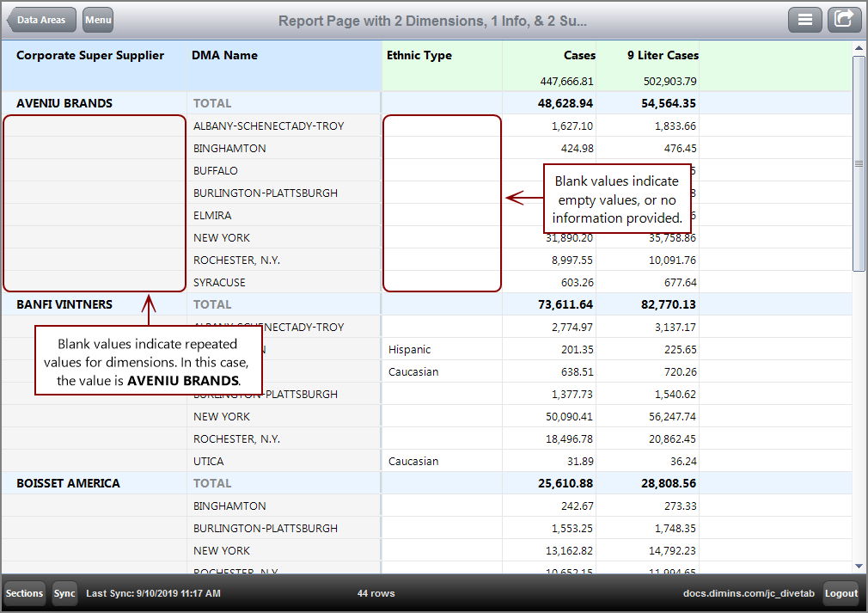Select Corporate Super Supplier column header
Viewport: 868px width, 613px height.
pyautogui.click(x=90, y=55)
